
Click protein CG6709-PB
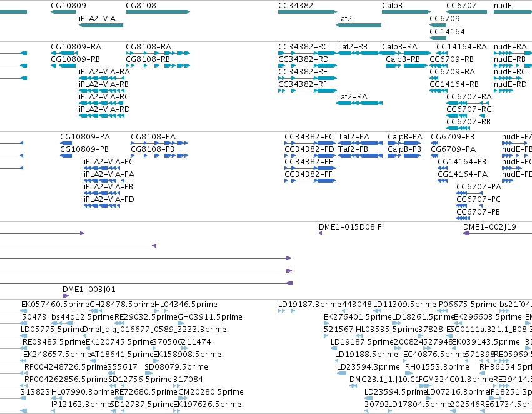(x=452, y=137)
